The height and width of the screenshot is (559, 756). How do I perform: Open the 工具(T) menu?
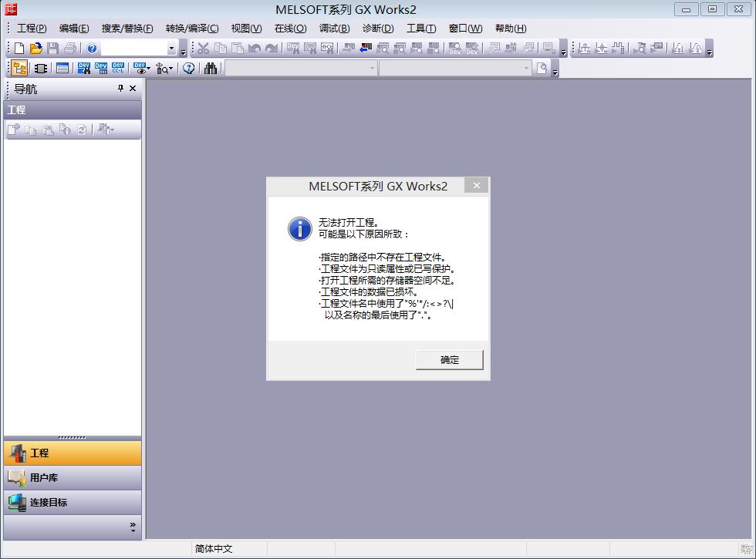coord(421,29)
